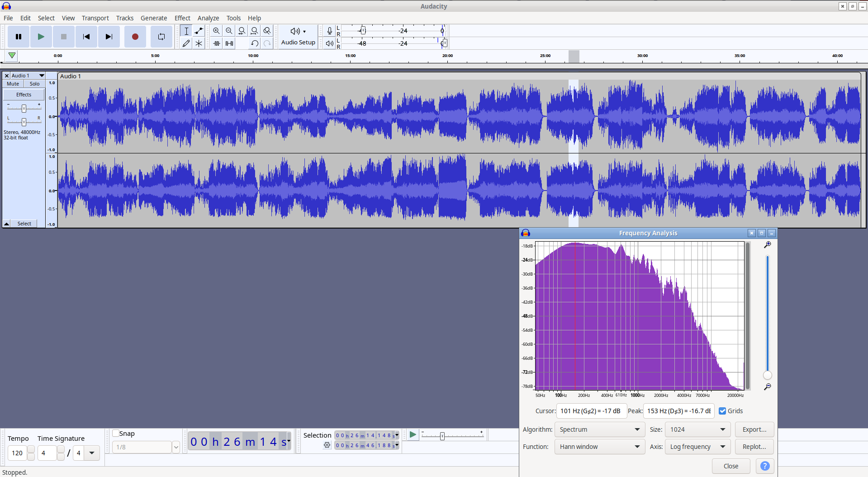This screenshot has height=477, width=868.
Task: Toggle the Loop playback button
Action: (x=161, y=37)
